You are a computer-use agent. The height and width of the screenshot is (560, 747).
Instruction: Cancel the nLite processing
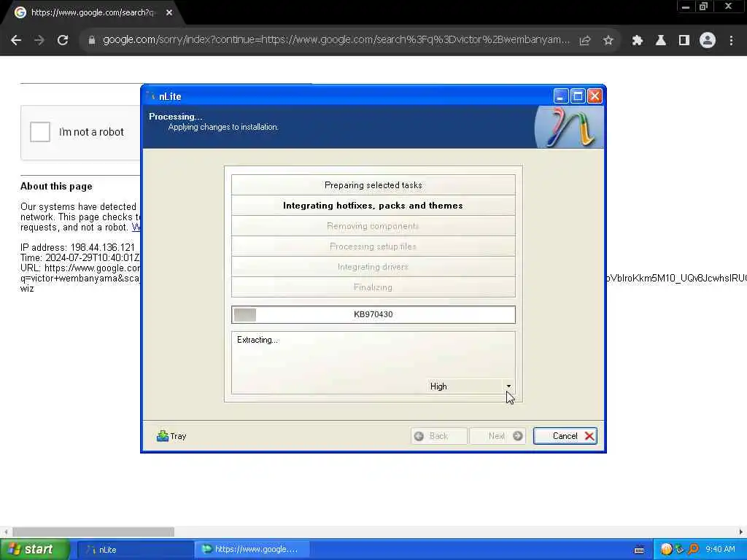click(565, 436)
